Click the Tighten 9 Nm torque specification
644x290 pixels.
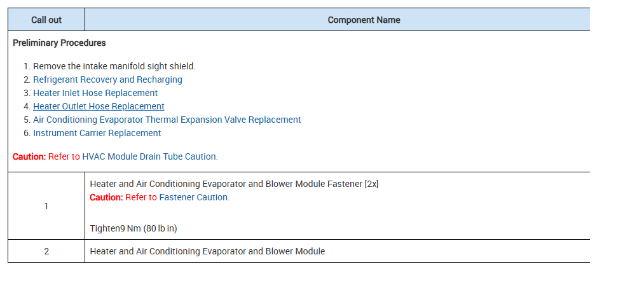[111, 228]
